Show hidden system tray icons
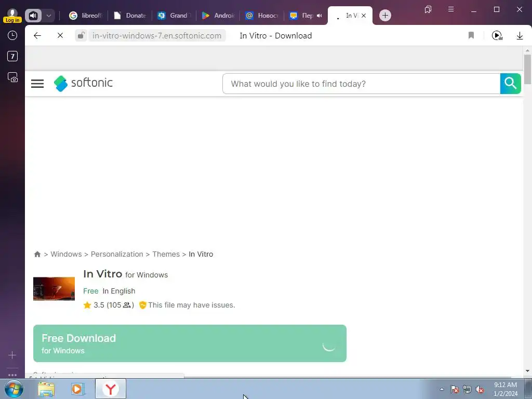This screenshot has height=399, width=532. click(442, 389)
